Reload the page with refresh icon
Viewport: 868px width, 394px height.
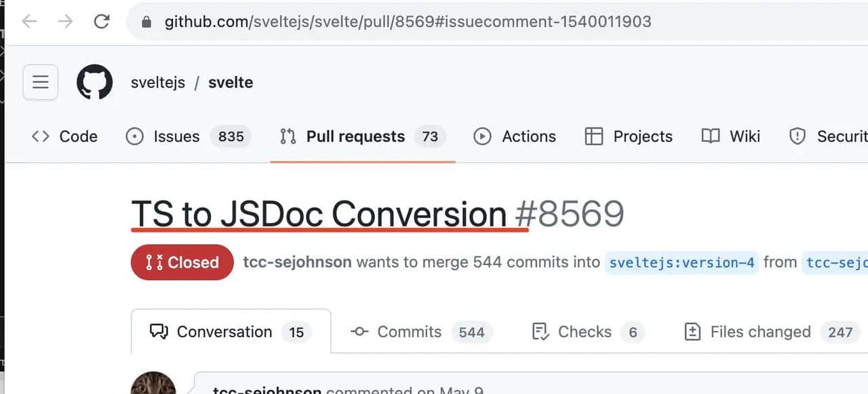102,22
